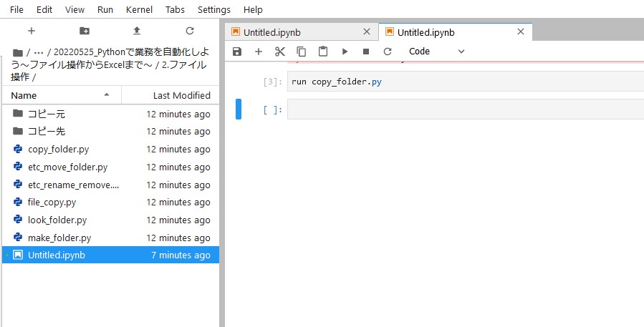Expand the collapsed path ellipsis in breadcrumb

39,52
